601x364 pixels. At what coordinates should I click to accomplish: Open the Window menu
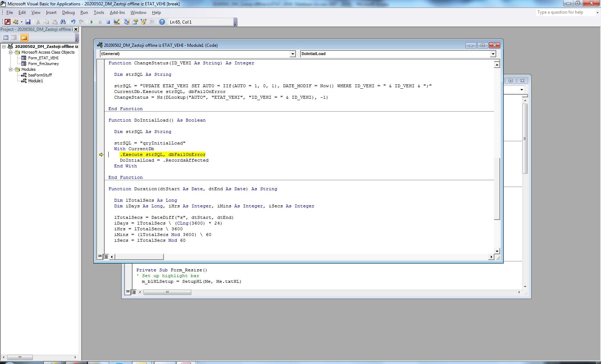tap(138, 13)
